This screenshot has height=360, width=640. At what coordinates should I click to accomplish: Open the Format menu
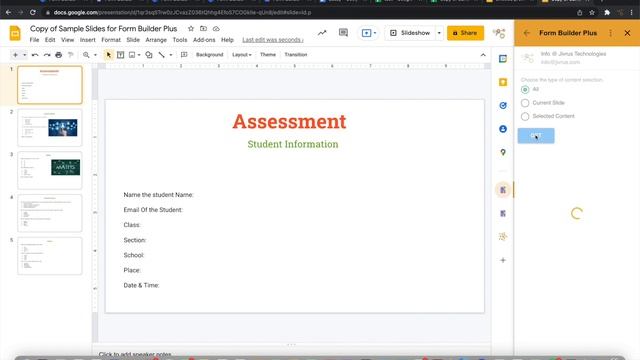click(111, 40)
